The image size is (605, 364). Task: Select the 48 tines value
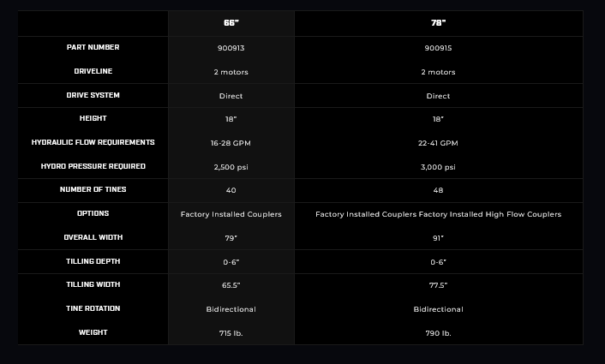(x=438, y=190)
